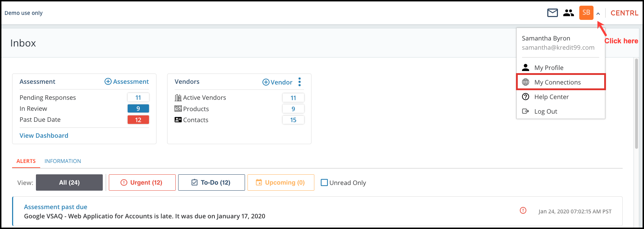Open the Vendors three-dot options menu
This screenshot has width=644, height=229.
(x=300, y=82)
